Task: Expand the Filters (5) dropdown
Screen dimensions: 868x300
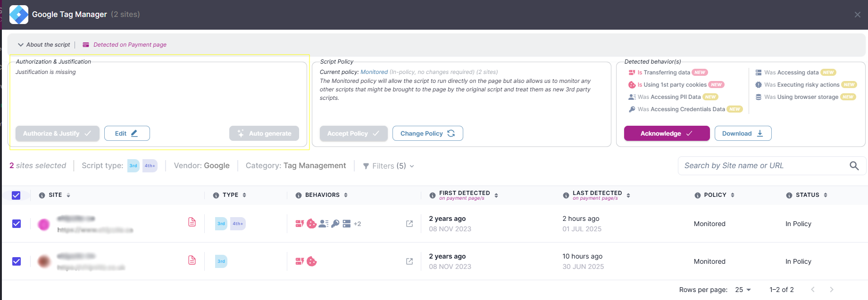Action: pyautogui.click(x=388, y=166)
